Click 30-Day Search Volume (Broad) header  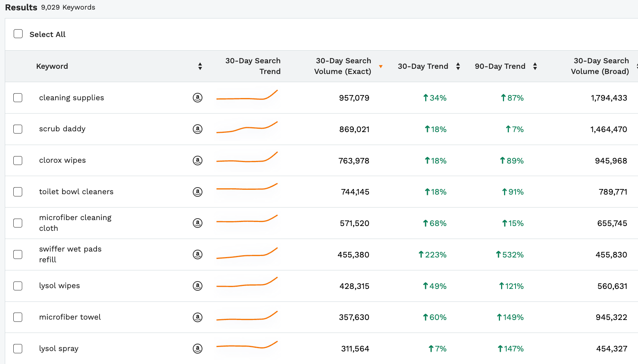(x=600, y=66)
